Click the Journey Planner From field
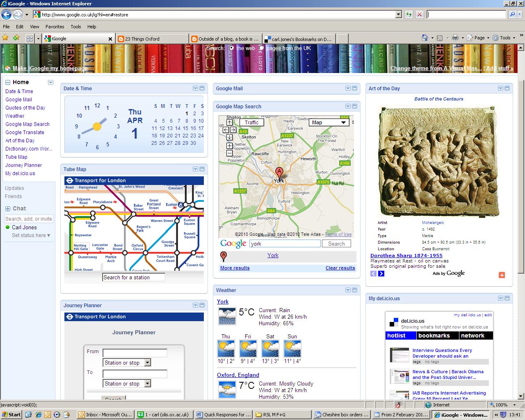Screen dimensions: 525x420 135,353
